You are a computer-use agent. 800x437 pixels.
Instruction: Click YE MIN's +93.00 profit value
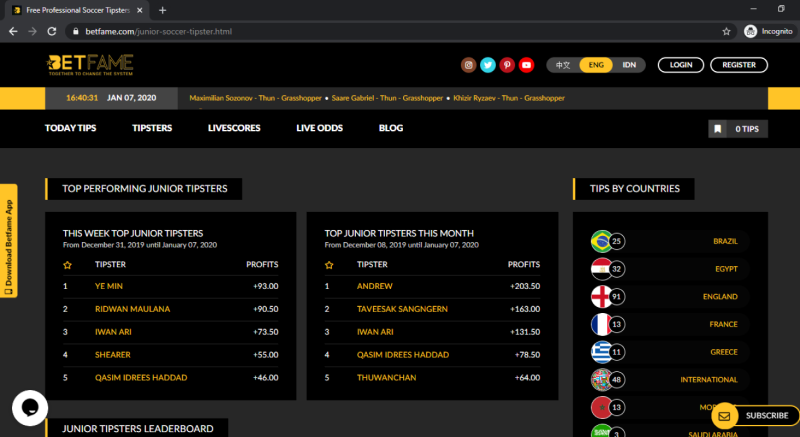266,286
